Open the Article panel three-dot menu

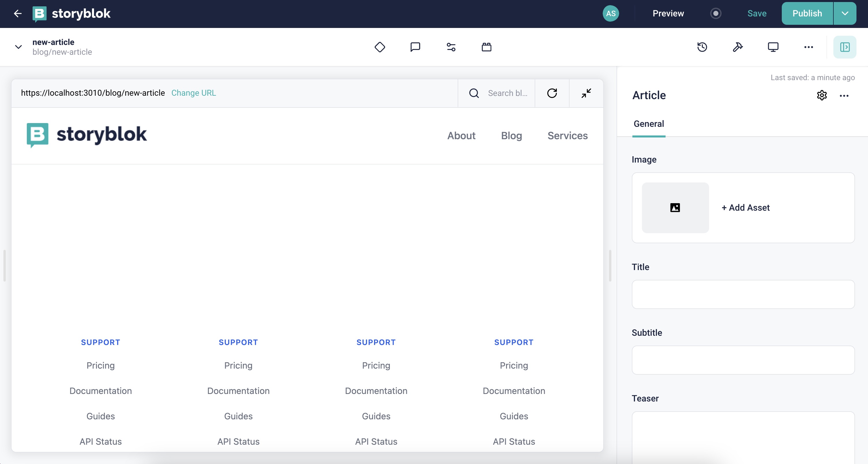(x=844, y=96)
